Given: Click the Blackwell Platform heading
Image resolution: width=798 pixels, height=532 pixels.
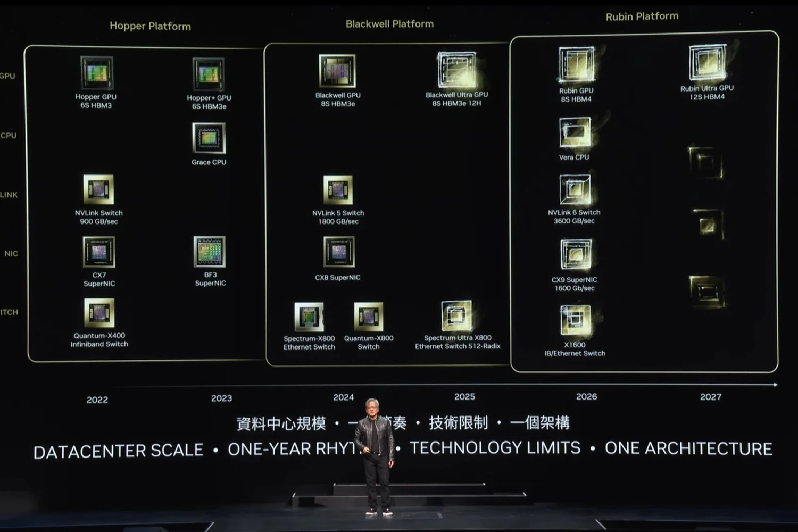Looking at the screenshot, I should coord(389,24).
